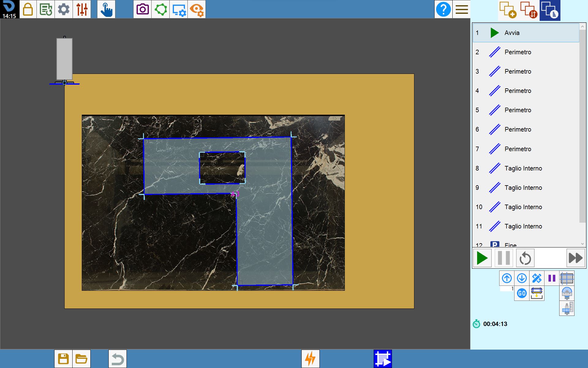Open the tool height ruler icon
This screenshot has height=368, width=588.
tap(567, 308)
